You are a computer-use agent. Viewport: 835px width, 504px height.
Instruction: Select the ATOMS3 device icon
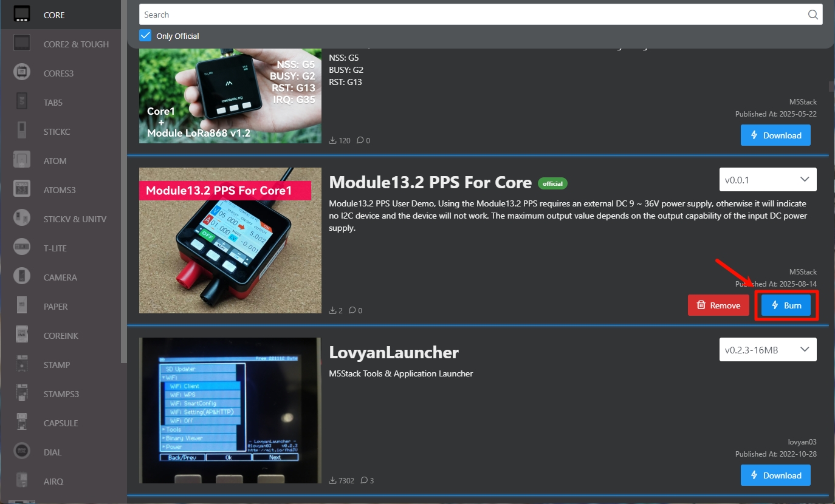(x=22, y=189)
